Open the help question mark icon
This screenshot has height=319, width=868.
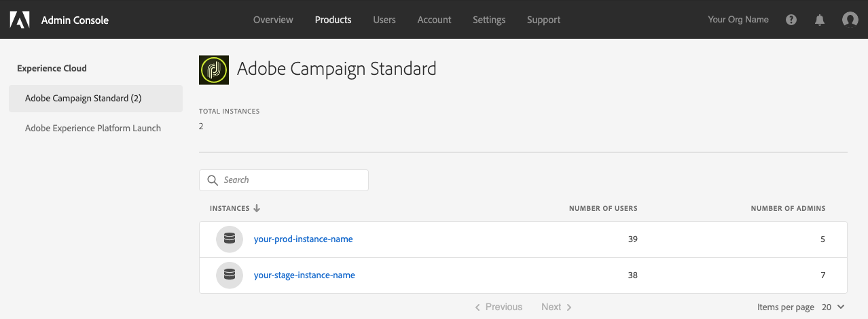click(791, 20)
